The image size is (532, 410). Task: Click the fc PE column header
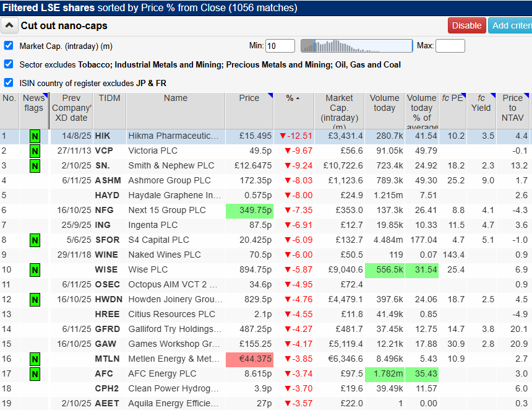(453, 111)
